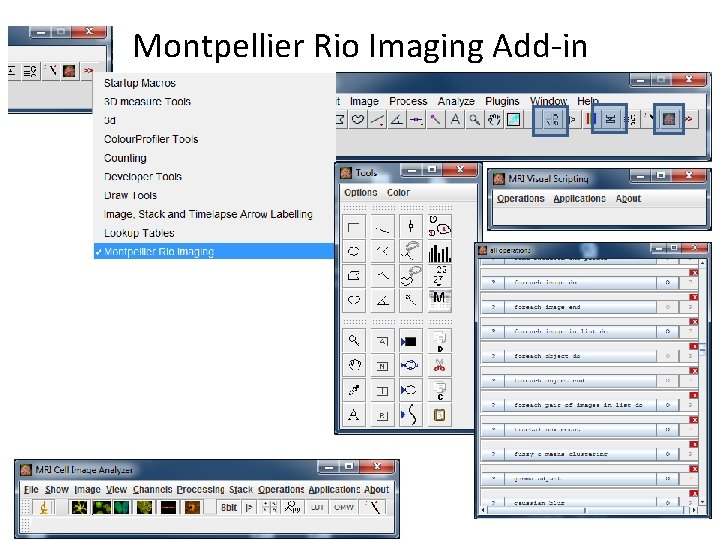Viewport: 720px width, 540px height.
Task: Click the 3D objects icon in Tools window
Action: pos(439,227)
